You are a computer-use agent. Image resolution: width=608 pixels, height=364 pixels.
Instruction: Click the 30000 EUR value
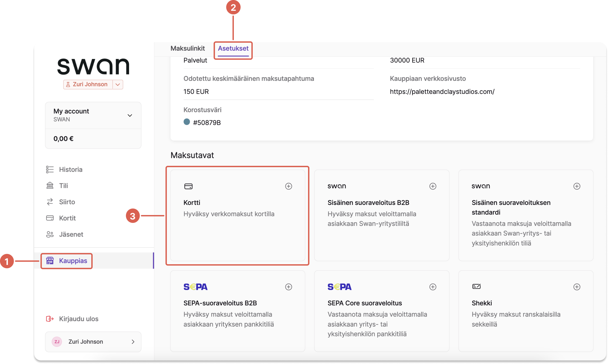(x=407, y=60)
